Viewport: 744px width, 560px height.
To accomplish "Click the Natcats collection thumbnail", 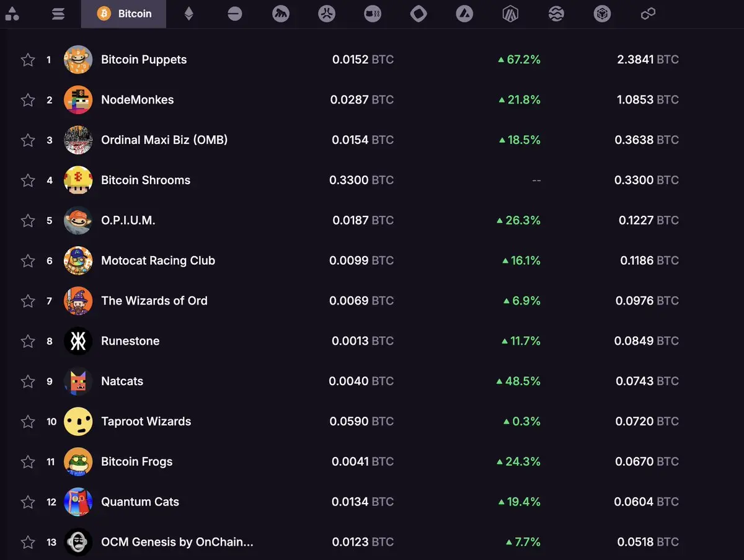I will 78,381.
